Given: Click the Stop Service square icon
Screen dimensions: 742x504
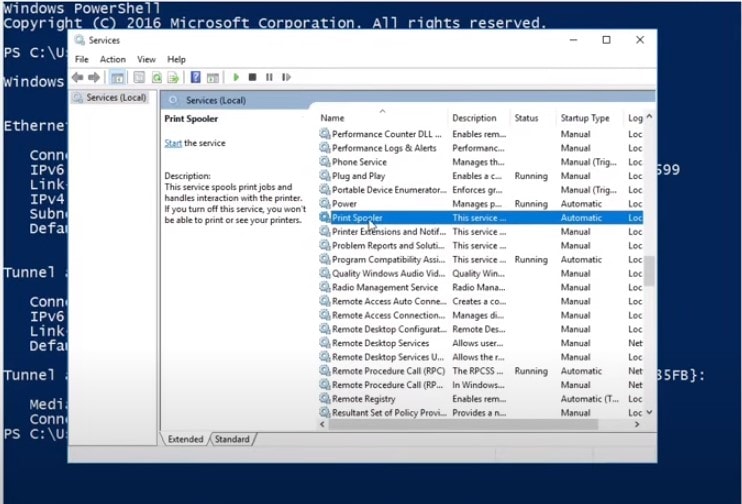Looking at the screenshot, I should [252, 77].
